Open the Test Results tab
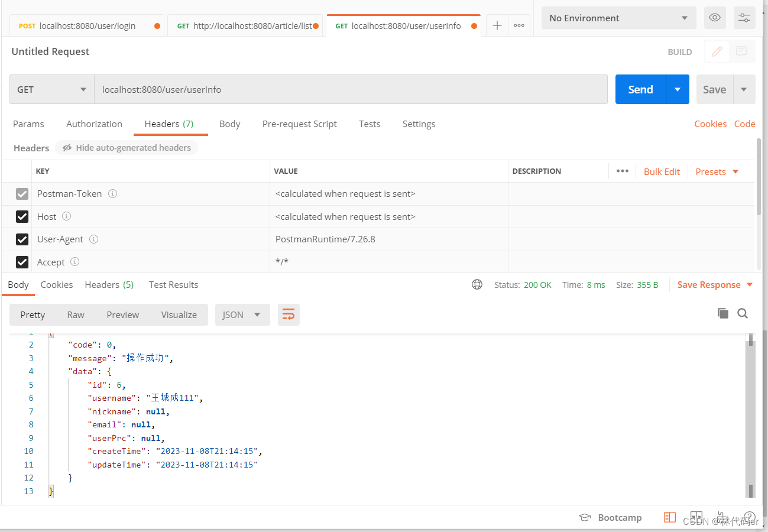The width and height of the screenshot is (768, 532). (173, 284)
